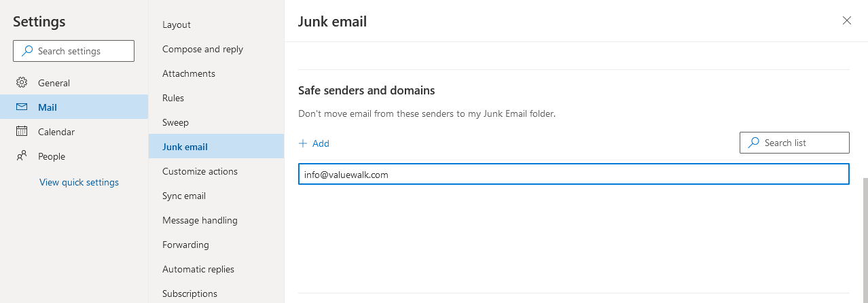This screenshot has width=868, height=303.
Task: Open Automatic replies settings
Action: coord(198,269)
